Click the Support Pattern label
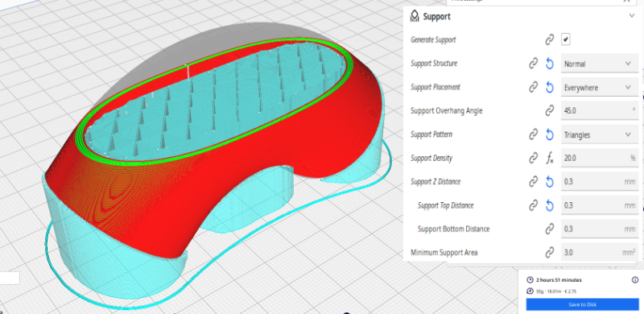Viewport: 644px width, 314px height. pos(431,134)
